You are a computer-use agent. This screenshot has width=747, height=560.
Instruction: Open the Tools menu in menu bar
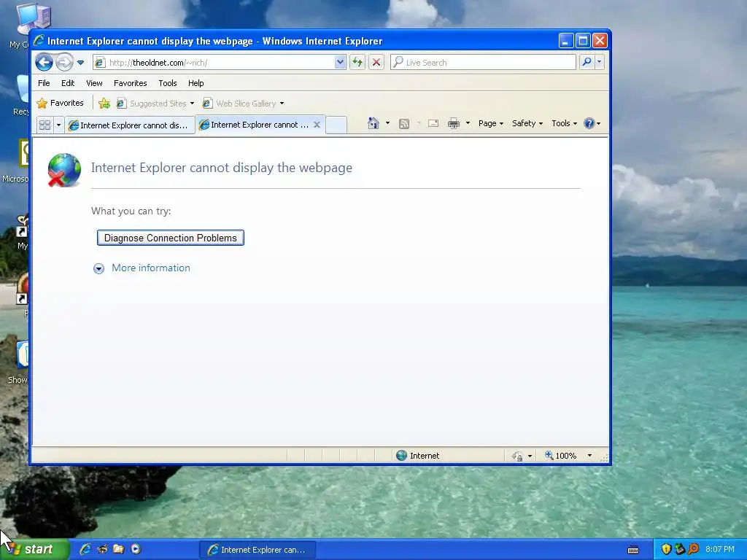[x=168, y=83]
